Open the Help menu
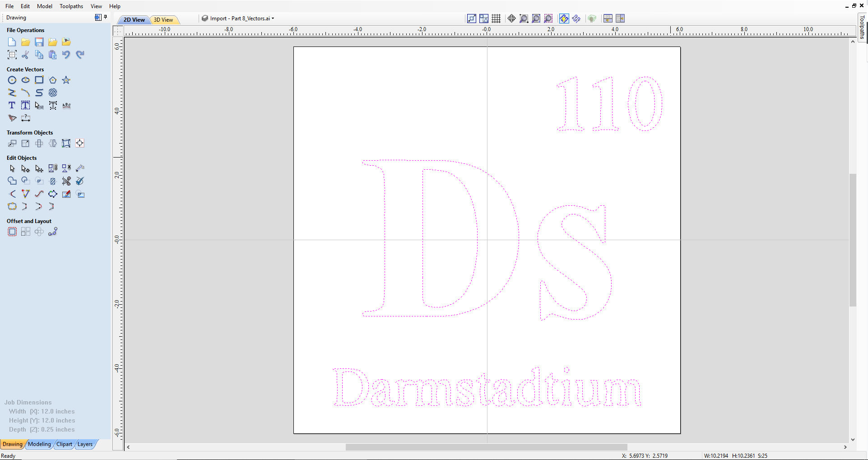This screenshot has height=460, width=868. pos(115,6)
